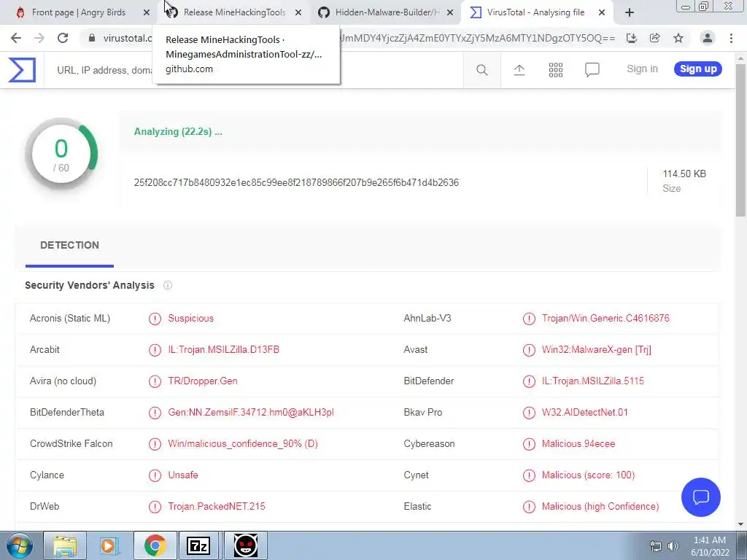
Task: Open Windows Explorer from taskbar
Action: click(x=65, y=545)
